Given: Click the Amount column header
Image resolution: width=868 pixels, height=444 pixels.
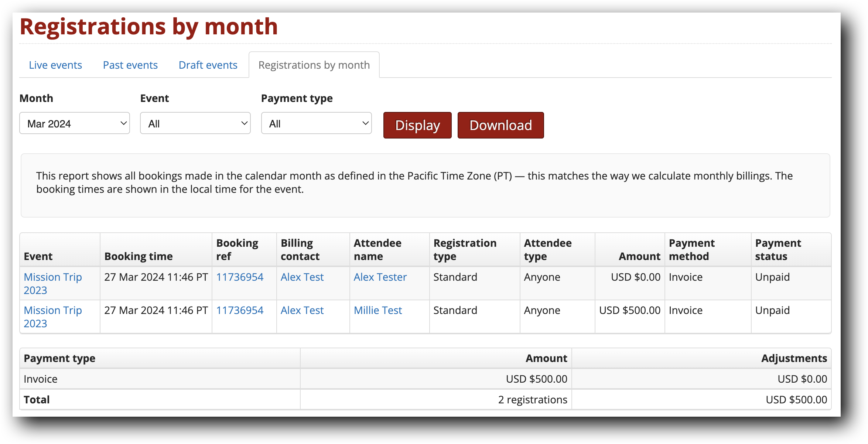Looking at the screenshot, I should point(639,256).
